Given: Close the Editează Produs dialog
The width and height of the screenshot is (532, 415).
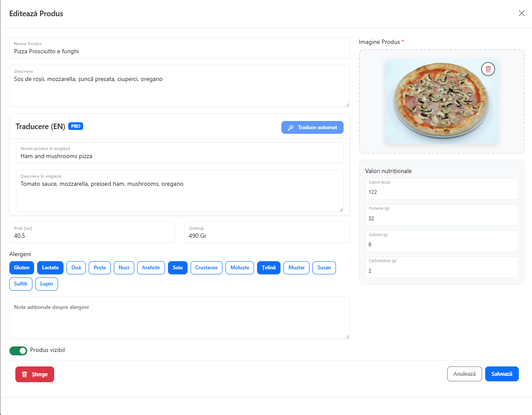Looking at the screenshot, I should click(522, 13).
